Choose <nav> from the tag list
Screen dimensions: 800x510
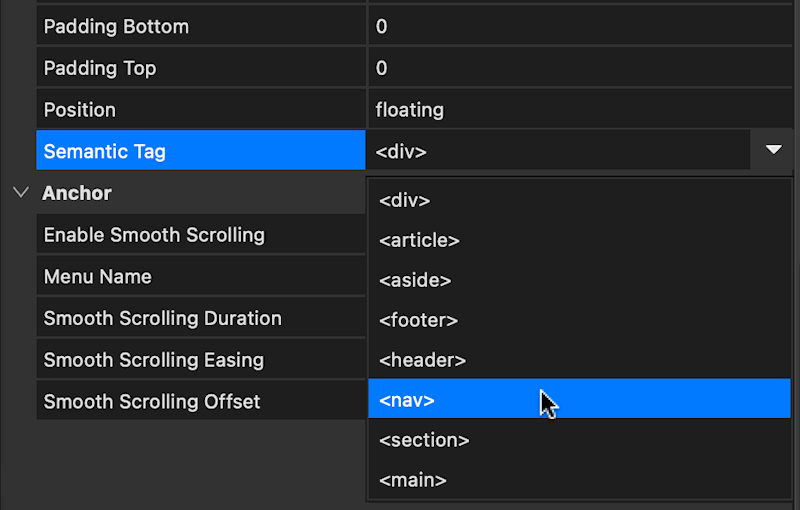pyautogui.click(x=579, y=400)
